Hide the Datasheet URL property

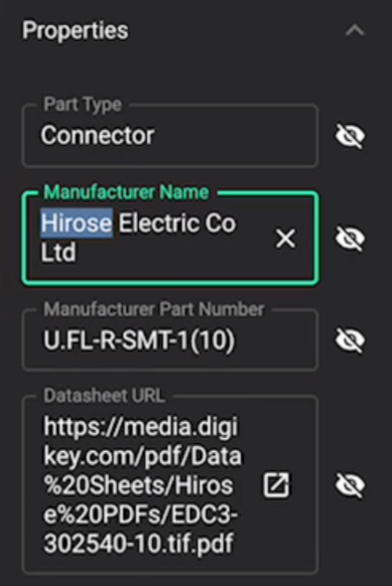pos(349,485)
